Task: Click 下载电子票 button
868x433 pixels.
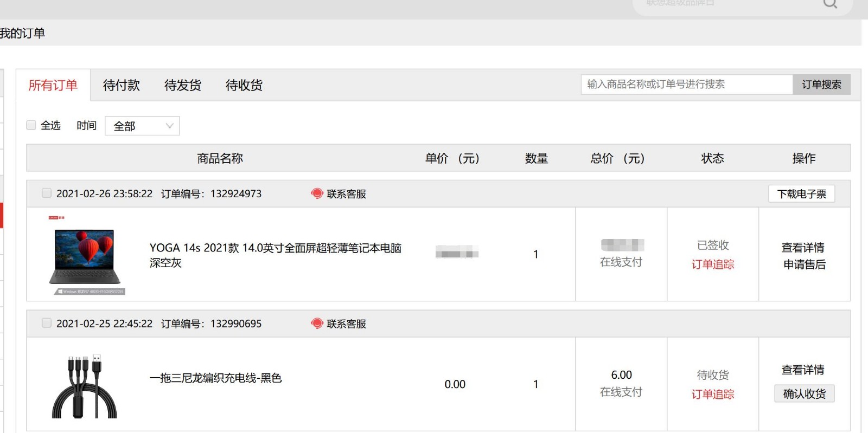Action: (x=801, y=194)
